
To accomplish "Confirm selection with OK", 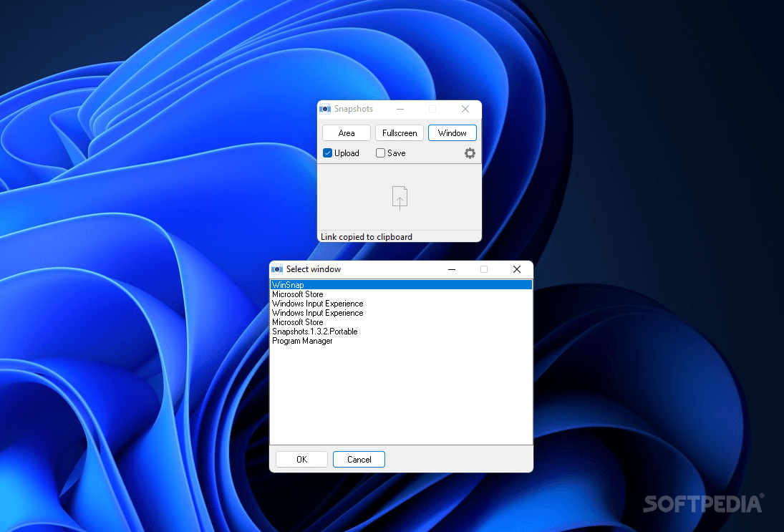I will point(301,459).
